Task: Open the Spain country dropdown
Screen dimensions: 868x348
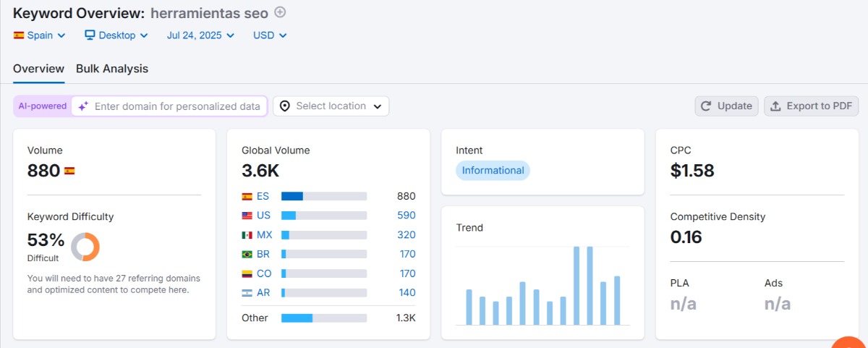Action: pyautogui.click(x=40, y=35)
